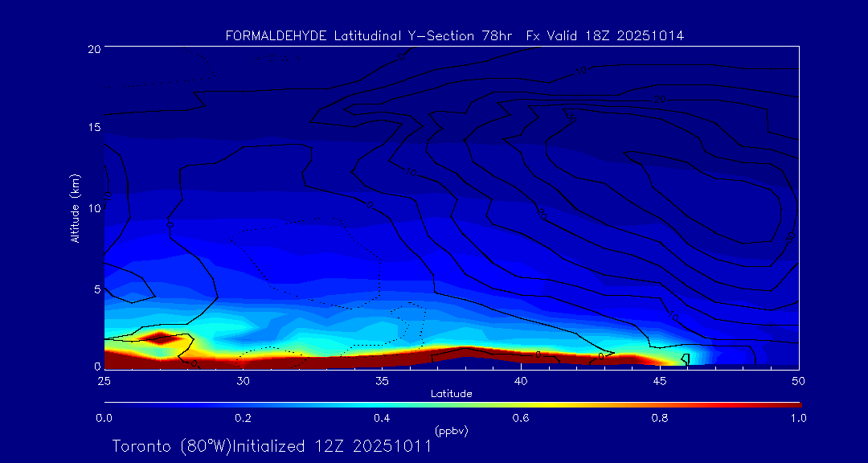Click the 'Latitude' x-axis label
This screenshot has height=463, width=868.
coord(451,394)
